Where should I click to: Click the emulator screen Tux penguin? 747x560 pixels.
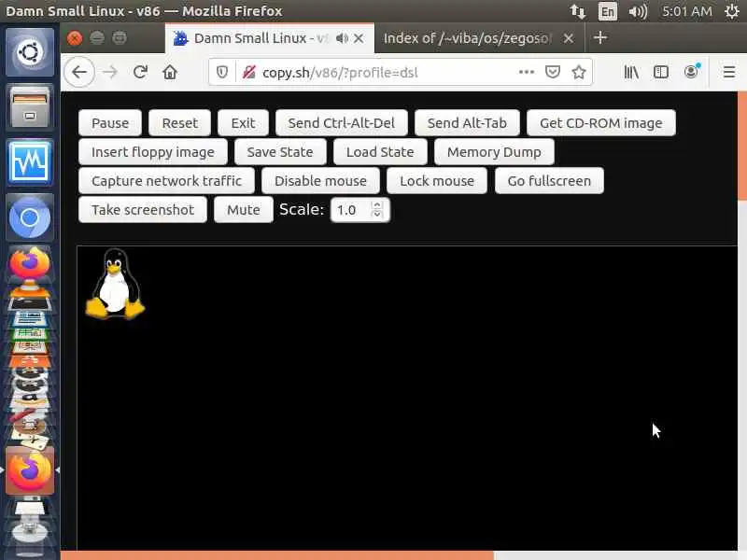(x=115, y=284)
